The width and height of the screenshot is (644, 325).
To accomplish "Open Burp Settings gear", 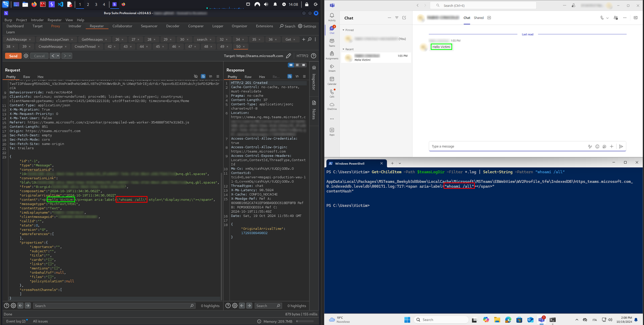I will [x=307, y=26].
